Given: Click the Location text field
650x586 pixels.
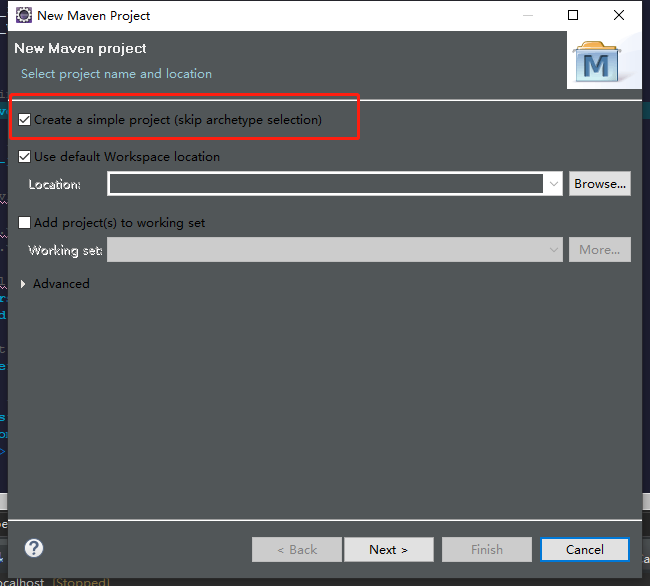Looking at the screenshot, I should coord(326,184).
